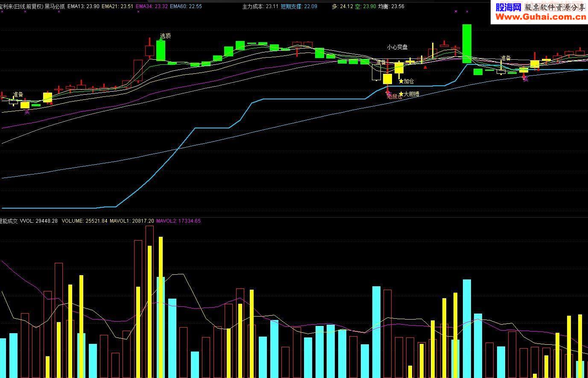588x378 pixels.
Task: Click the ★大胆博 signal label
Action: (x=409, y=94)
